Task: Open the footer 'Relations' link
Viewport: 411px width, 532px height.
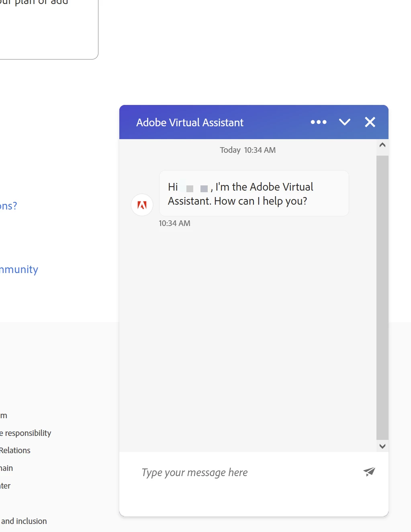Action: [x=15, y=450]
